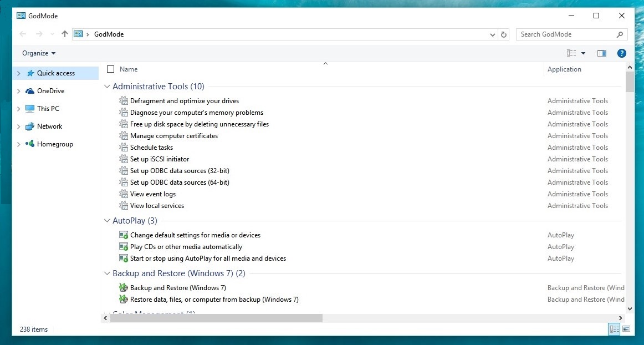Screen dimensions: 644x345
Task: Collapse the Administrative Tools group
Action: coord(107,87)
